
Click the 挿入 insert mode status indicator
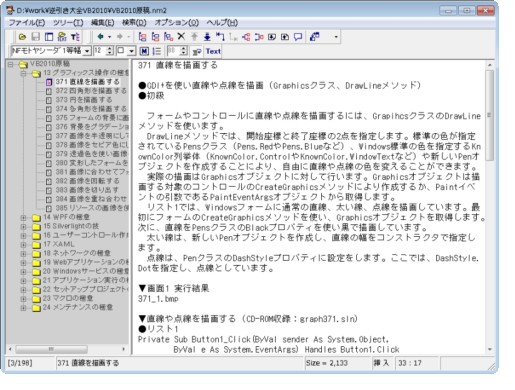tap(381, 363)
